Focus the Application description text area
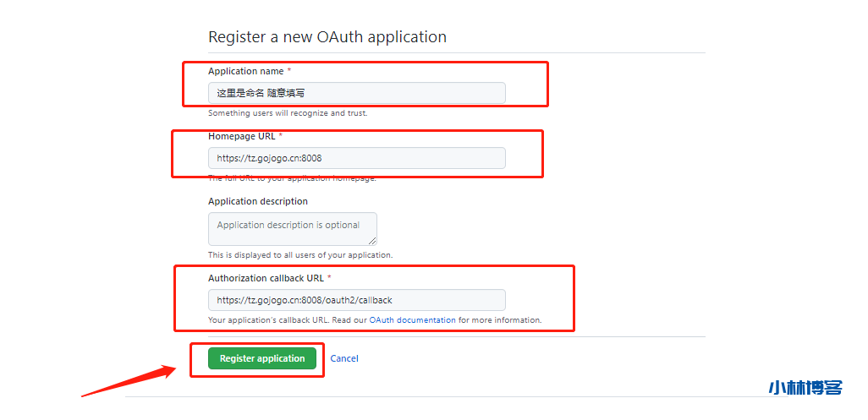 tap(292, 229)
